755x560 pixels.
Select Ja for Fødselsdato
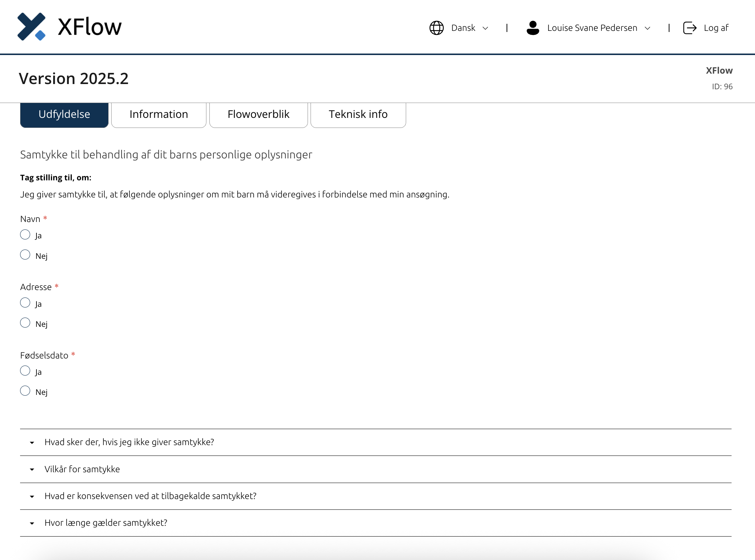click(25, 371)
